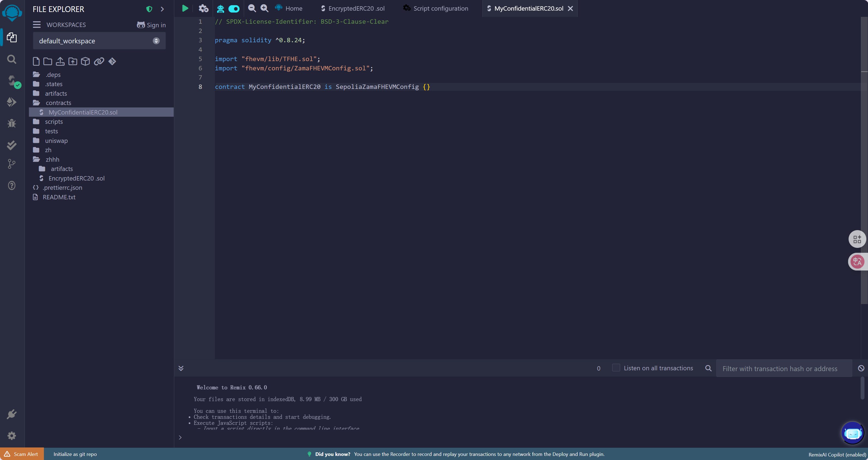Close the MyConfidentialERC20.sol tab
868x460 pixels.
(x=570, y=8)
